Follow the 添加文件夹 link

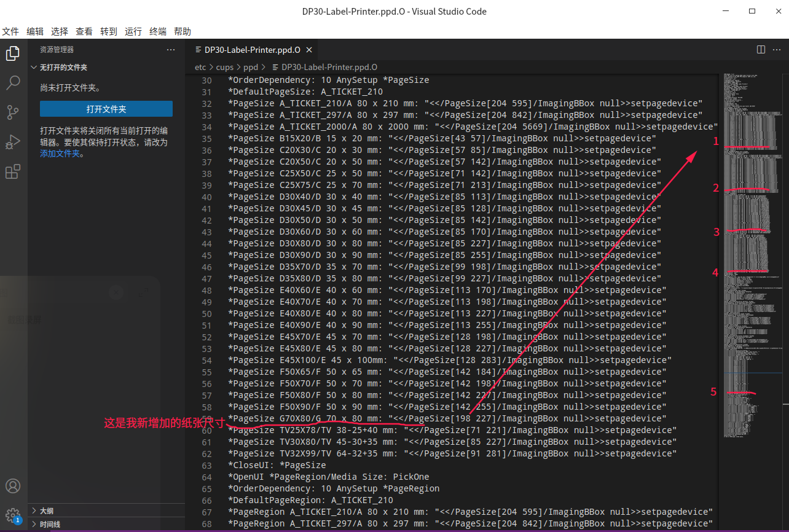coord(60,154)
